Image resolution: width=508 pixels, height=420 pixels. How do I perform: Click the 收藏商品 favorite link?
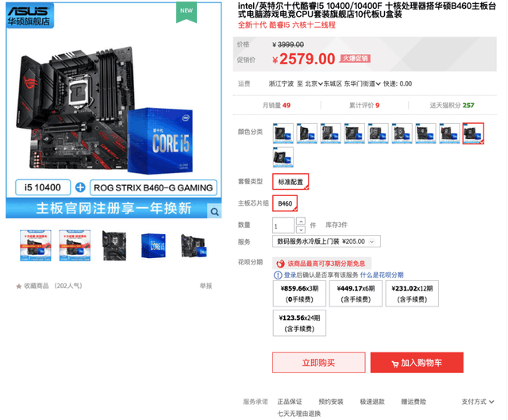(x=37, y=286)
